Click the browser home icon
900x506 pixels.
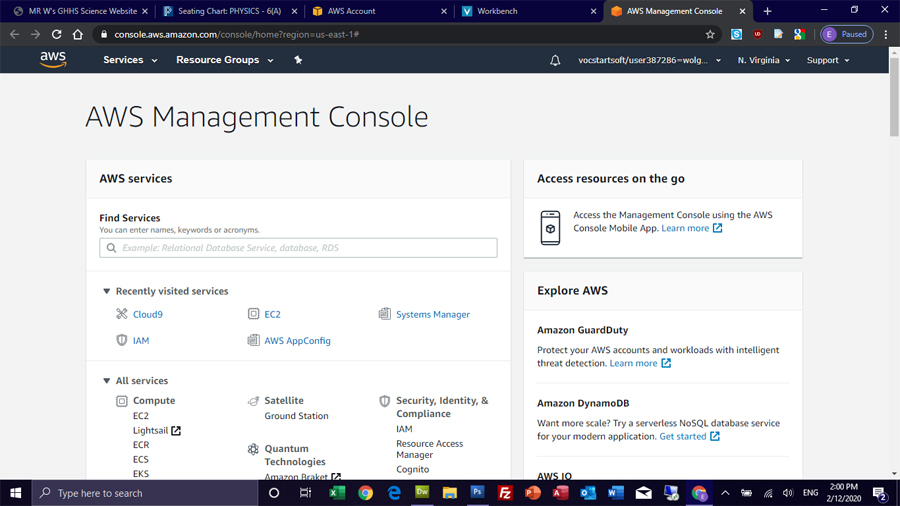[78, 34]
